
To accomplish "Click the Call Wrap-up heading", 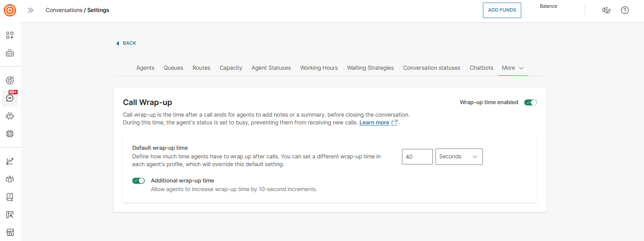I will coord(147,102).
